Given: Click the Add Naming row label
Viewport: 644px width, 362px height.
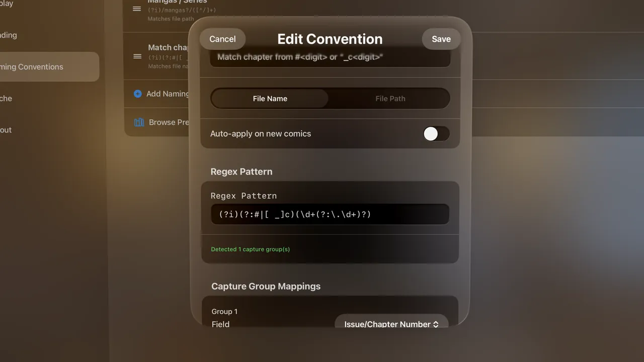Looking at the screenshot, I should tap(168, 94).
